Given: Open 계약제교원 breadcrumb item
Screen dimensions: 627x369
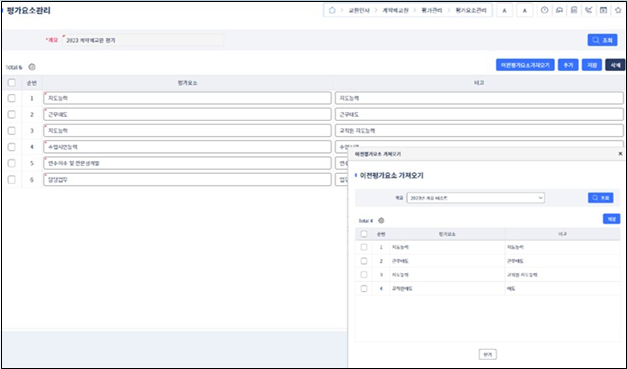Looking at the screenshot, I should click(395, 10).
